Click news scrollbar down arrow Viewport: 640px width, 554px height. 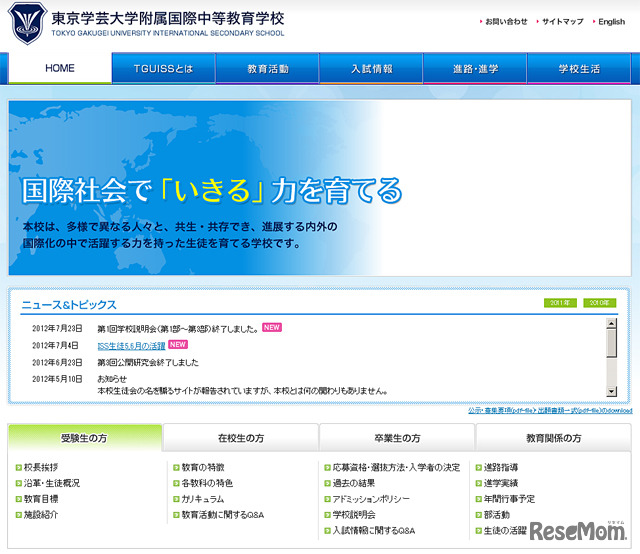pos(611,391)
